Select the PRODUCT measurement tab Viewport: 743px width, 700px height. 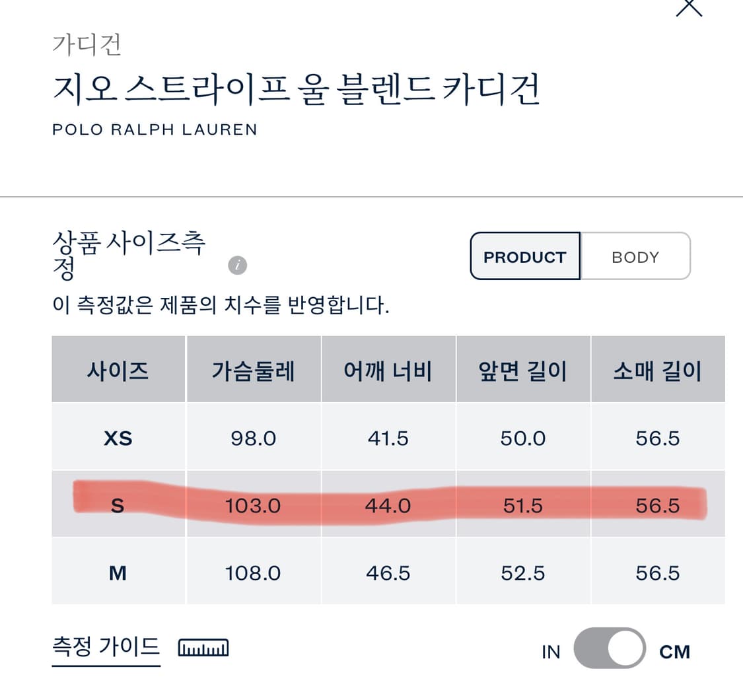(525, 256)
